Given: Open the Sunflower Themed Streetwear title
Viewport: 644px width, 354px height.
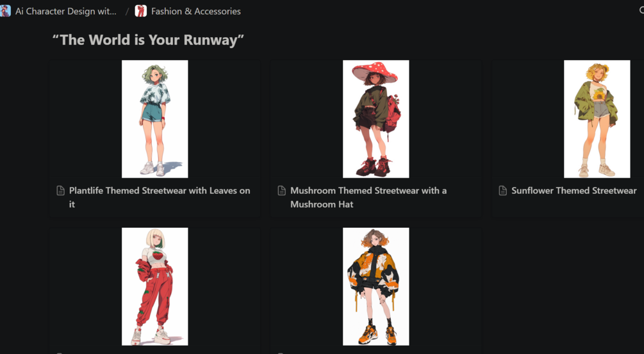Looking at the screenshot, I should pyautogui.click(x=574, y=191).
